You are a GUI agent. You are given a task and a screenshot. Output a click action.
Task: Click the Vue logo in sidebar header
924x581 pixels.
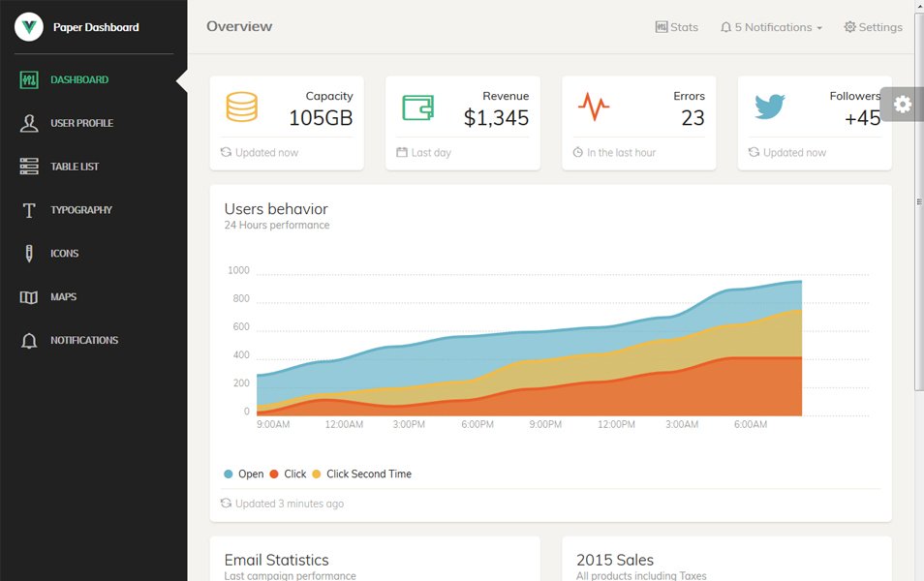(x=29, y=27)
